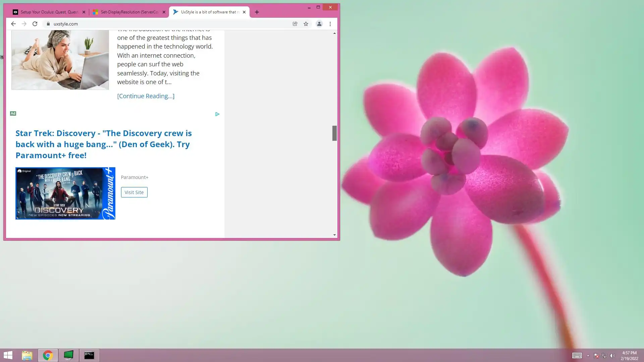Click in the address bar URL field
The height and width of the screenshot is (362, 644).
tap(168, 24)
